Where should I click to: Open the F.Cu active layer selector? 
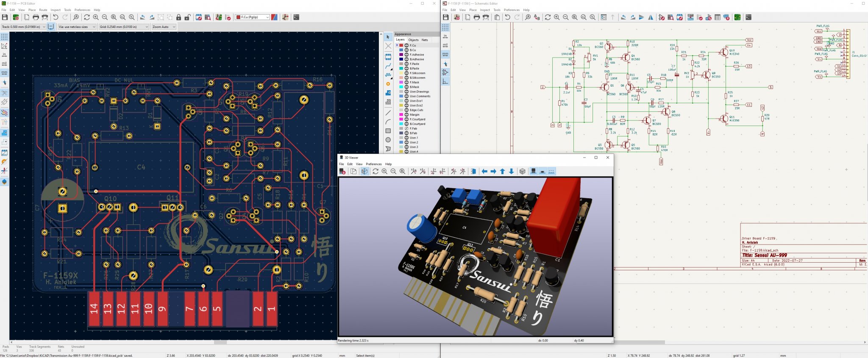tap(253, 17)
